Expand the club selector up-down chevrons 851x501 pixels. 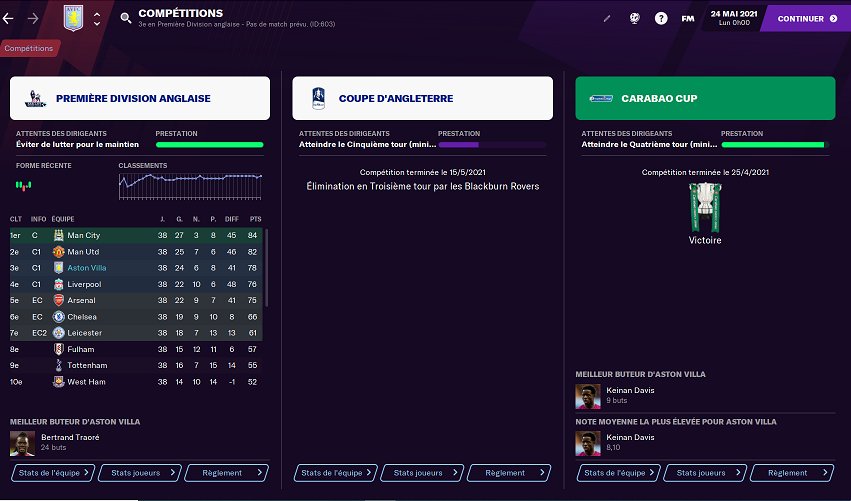(96, 18)
